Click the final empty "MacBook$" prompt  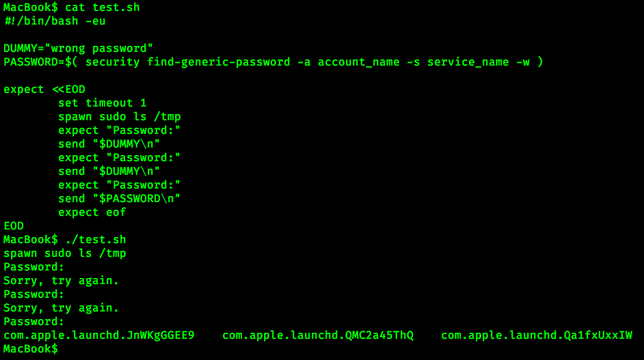(x=31, y=349)
